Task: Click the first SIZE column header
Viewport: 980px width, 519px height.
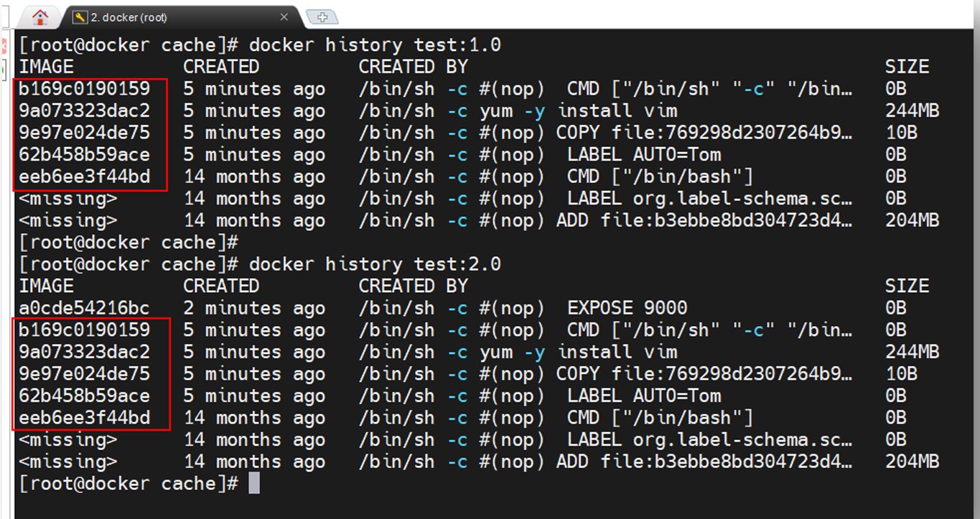Action: tap(907, 67)
